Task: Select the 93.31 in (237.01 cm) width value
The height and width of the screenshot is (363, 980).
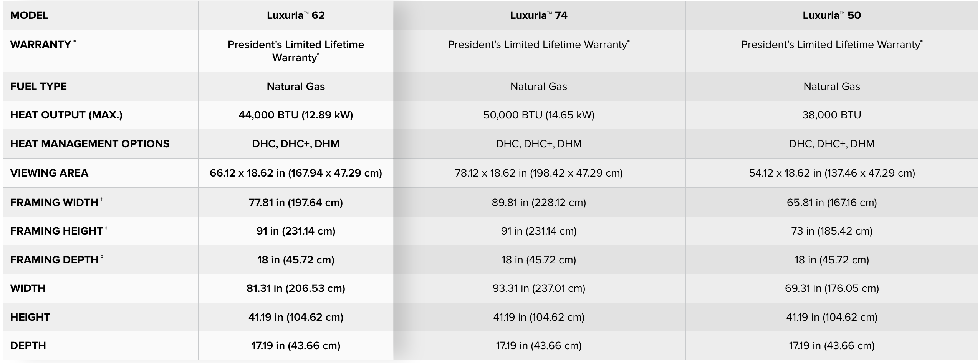Action: pos(539,288)
